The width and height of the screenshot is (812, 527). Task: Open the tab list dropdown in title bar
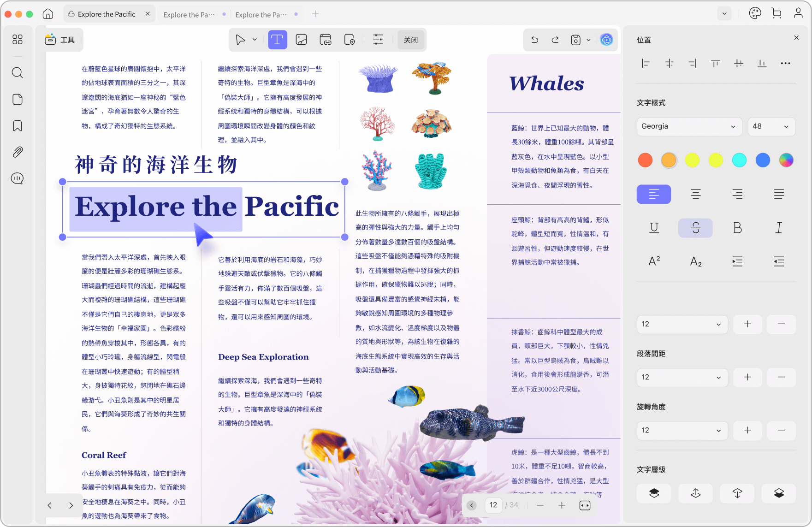pos(724,13)
